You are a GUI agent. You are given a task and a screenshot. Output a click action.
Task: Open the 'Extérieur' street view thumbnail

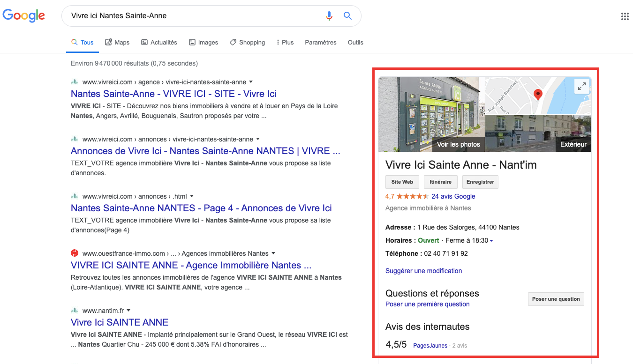[538, 134]
